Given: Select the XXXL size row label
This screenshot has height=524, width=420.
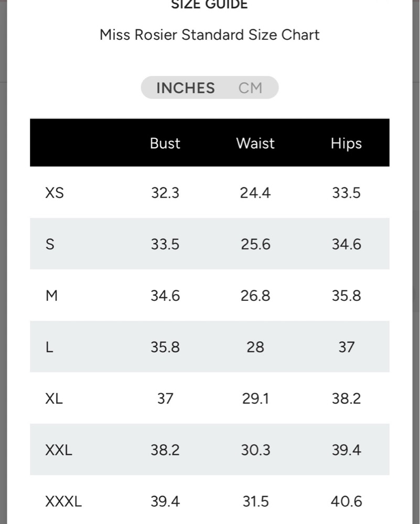Looking at the screenshot, I should click(63, 501).
